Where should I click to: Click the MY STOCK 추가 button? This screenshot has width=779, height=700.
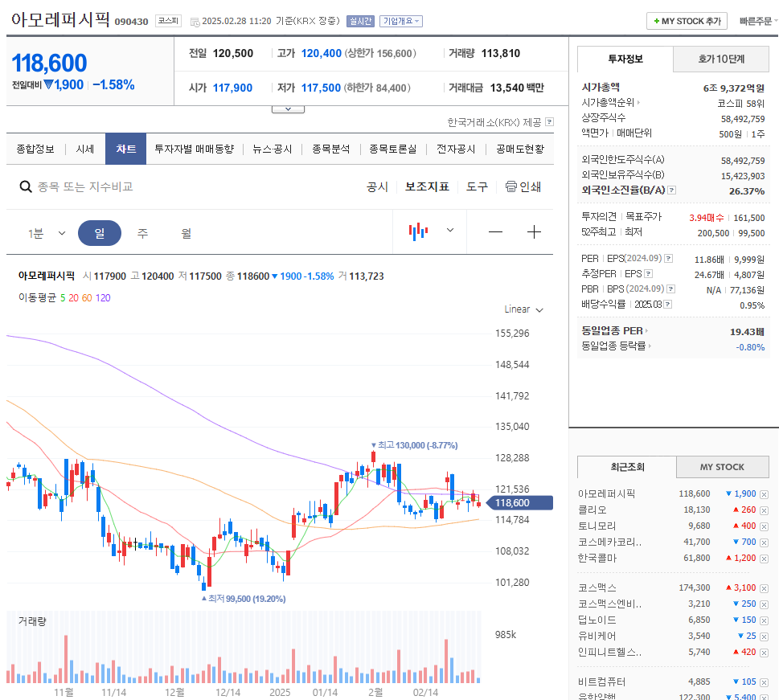click(686, 21)
